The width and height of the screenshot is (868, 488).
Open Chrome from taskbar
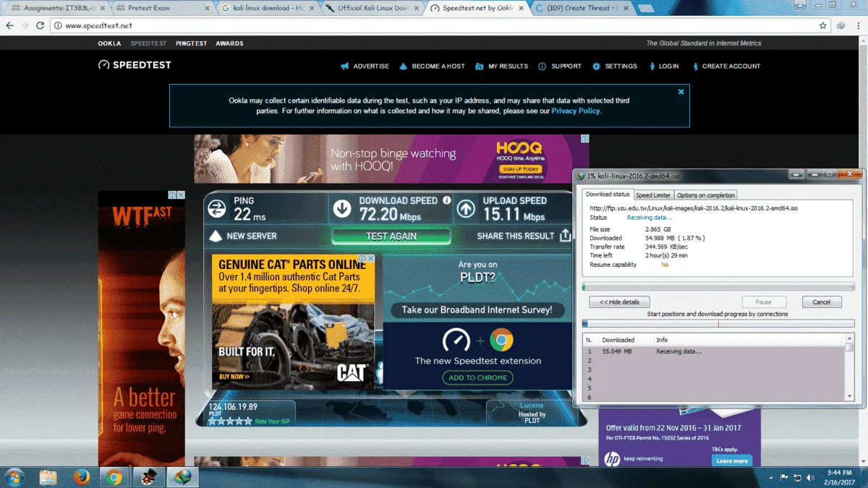[114, 477]
